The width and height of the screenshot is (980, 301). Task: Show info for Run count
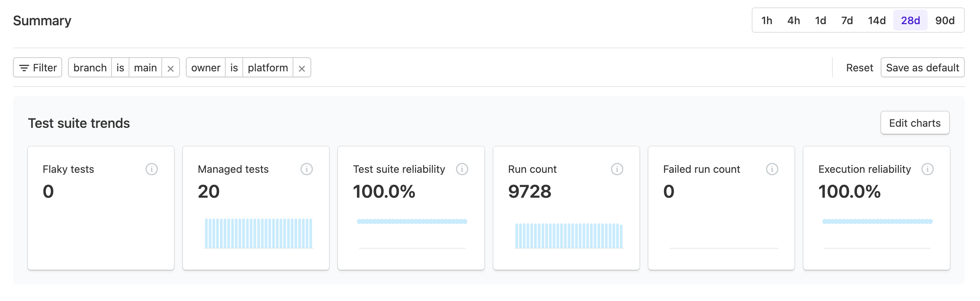tap(617, 169)
